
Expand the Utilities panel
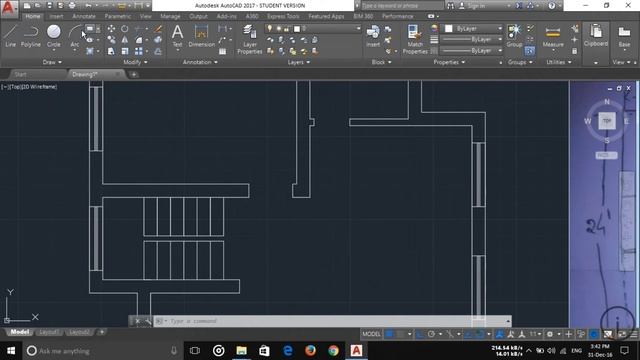click(559, 62)
